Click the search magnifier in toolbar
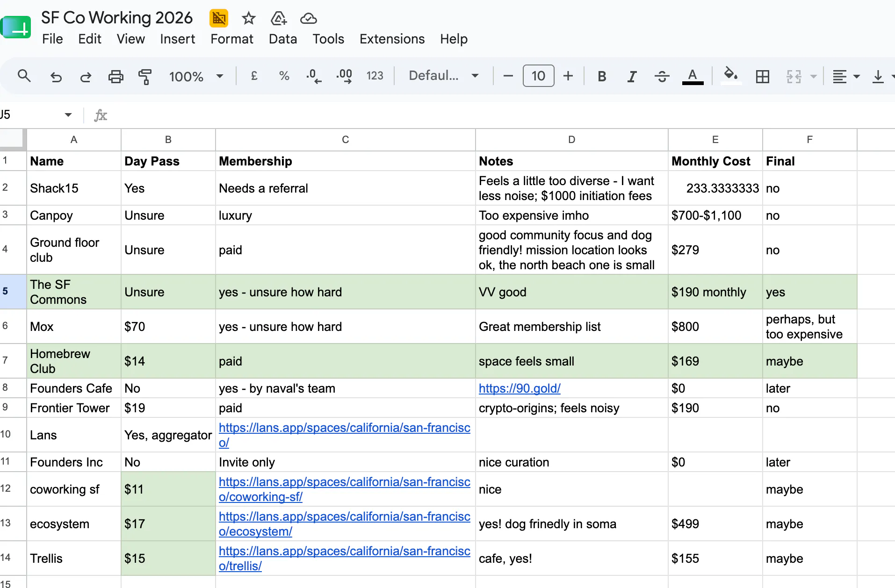This screenshot has width=895, height=588. coord(24,76)
